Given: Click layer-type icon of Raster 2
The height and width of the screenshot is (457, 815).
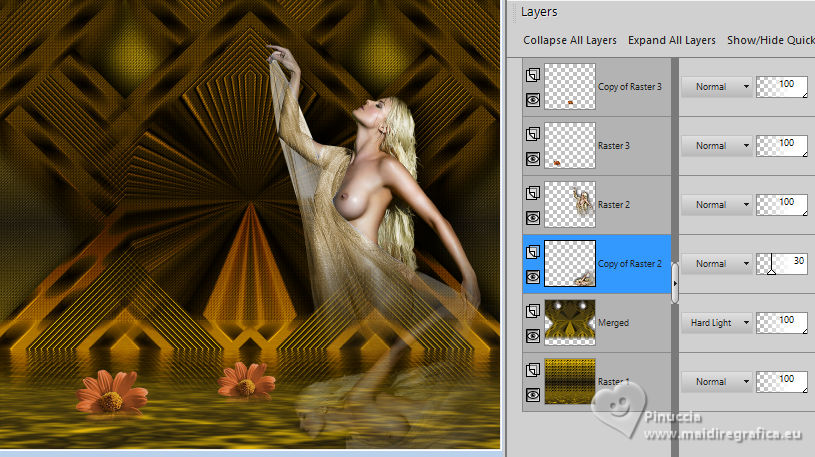Looking at the screenshot, I should [x=533, y=193].
